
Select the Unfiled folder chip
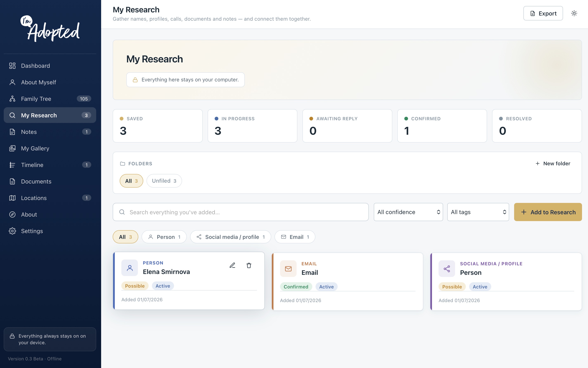[164, 181]
